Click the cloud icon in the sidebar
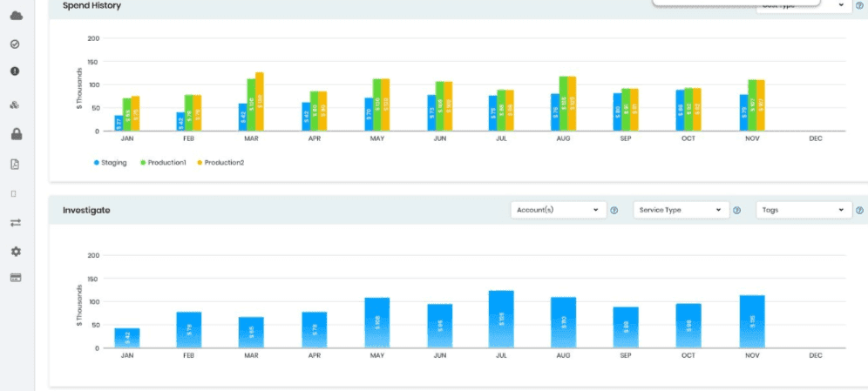 click(x=15, y=15)
